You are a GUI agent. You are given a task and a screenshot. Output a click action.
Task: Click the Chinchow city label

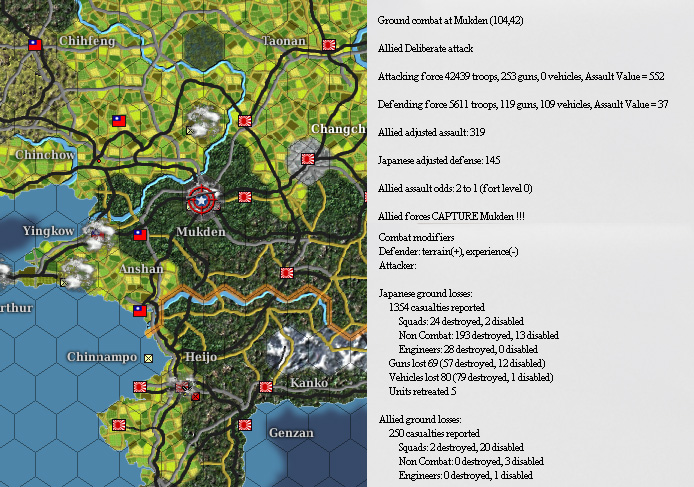pos(45,155)
